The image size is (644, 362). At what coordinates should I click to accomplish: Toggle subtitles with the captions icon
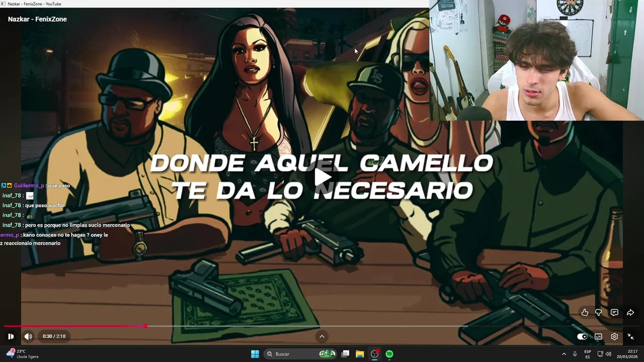[598, 336]
